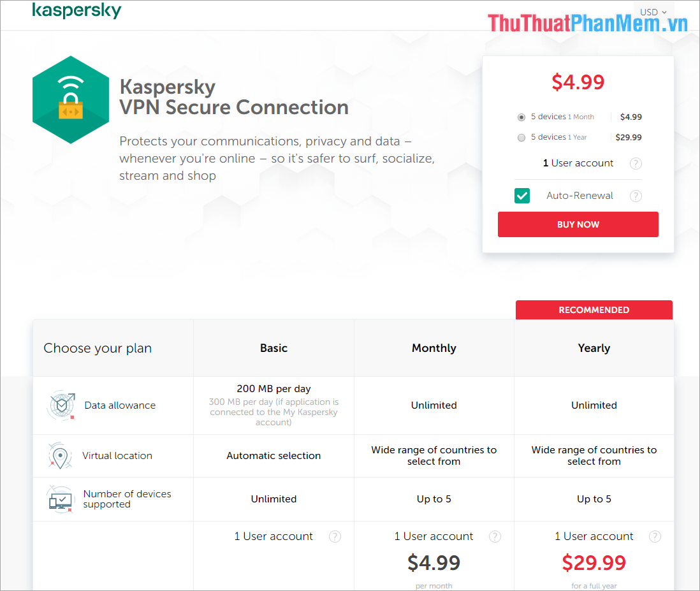This screenshot has height=591, width=700.
Task: Click the chevron beside USD selector
Action: coord(665,11)
